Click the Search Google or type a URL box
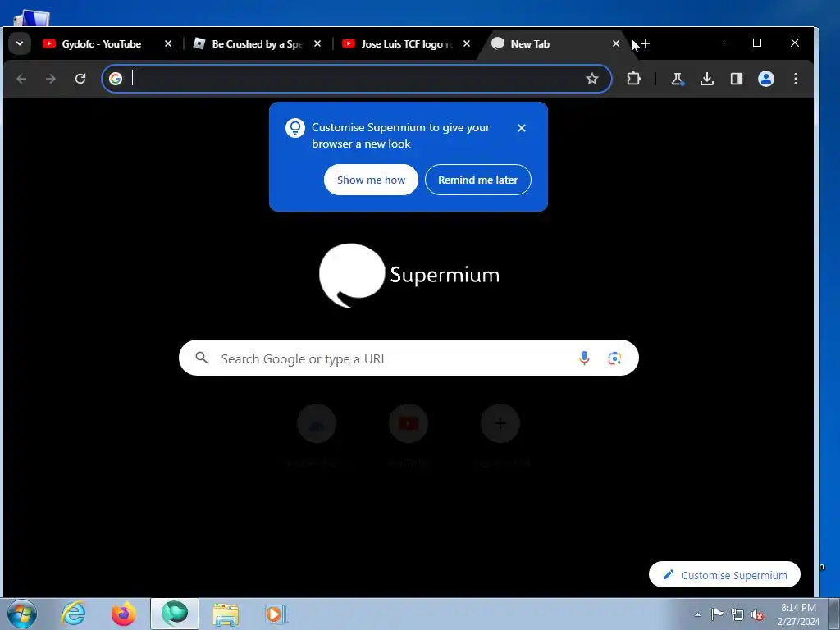This screenshot has width=840, height=630. pyautogui.click(x=409, y=358)
